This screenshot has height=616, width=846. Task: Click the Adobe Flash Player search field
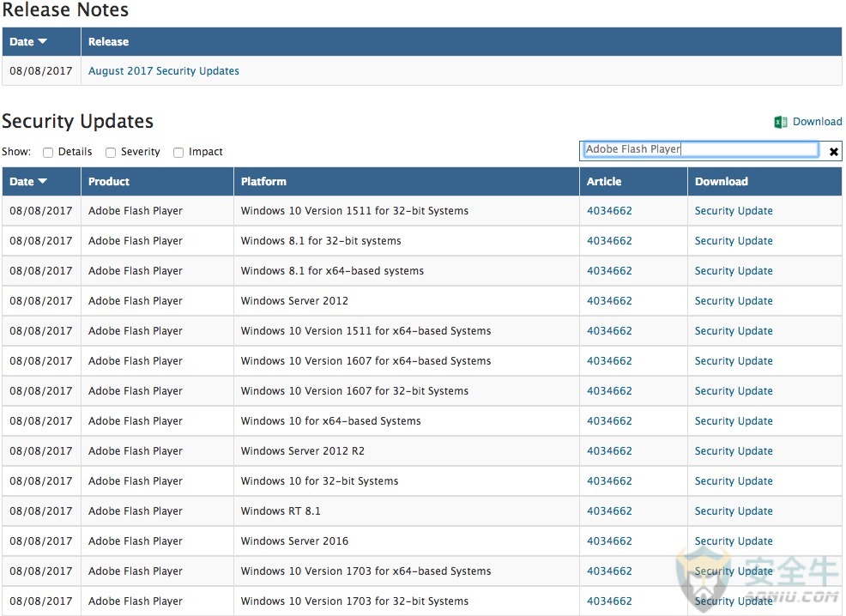700,149
